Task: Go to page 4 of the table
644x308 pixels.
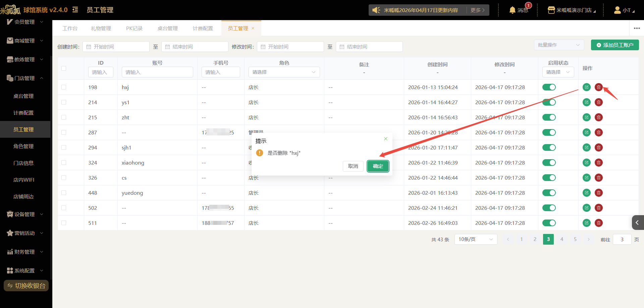Action: tap(562, 239)
